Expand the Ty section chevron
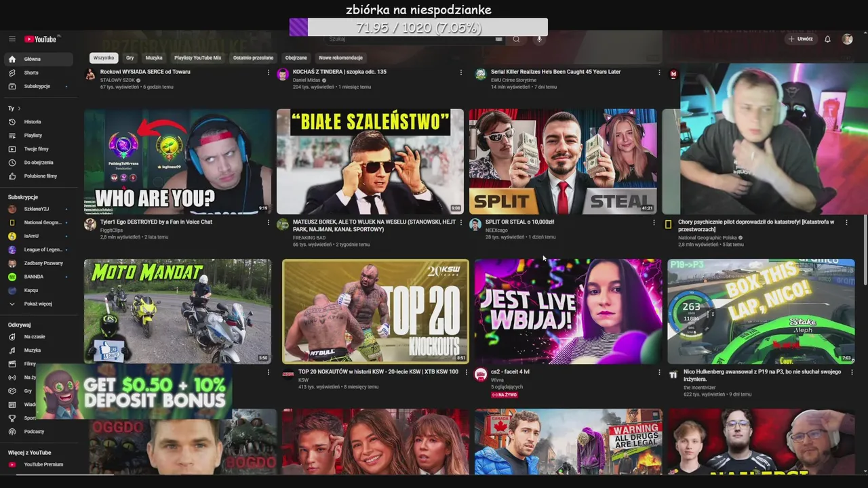Image resolution: width=868 pixels, height=488 pixels. 19,108
